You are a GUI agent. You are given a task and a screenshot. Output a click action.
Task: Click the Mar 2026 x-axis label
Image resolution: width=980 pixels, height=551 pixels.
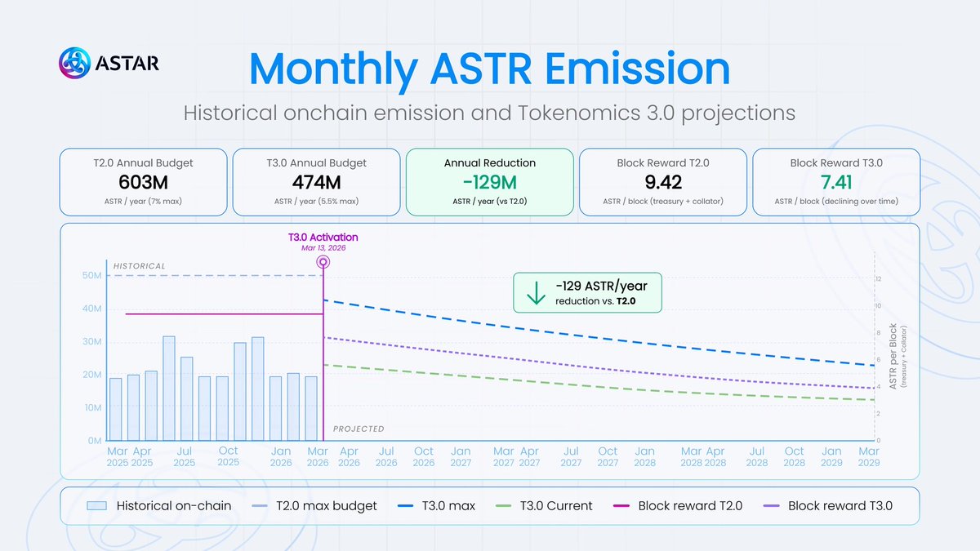(318, 456)
